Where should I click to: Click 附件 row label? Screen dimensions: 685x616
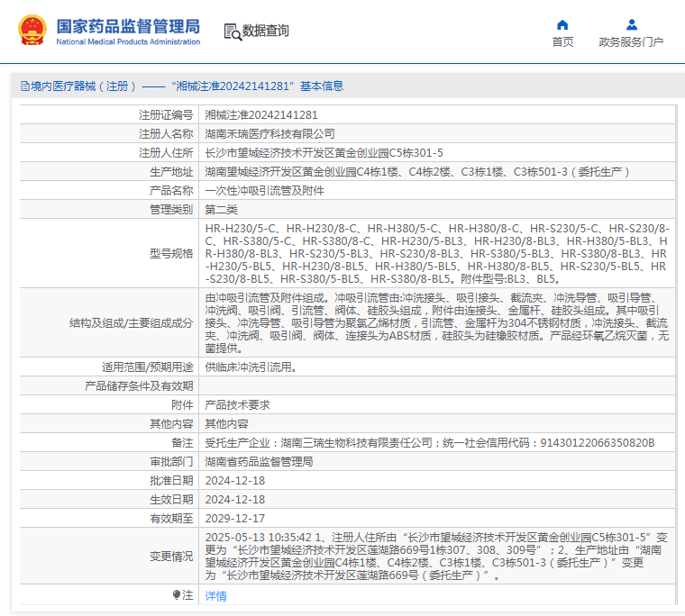click(182, 404)
